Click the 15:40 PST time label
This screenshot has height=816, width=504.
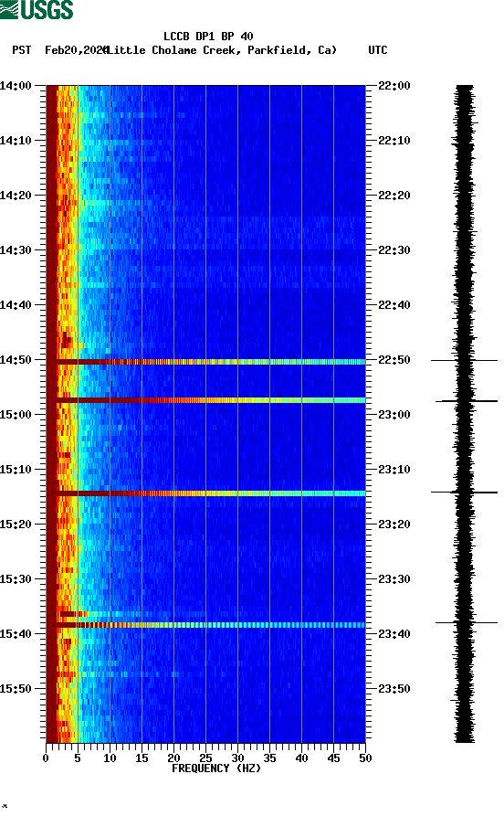pyautogui.click(x=16, y=634)
